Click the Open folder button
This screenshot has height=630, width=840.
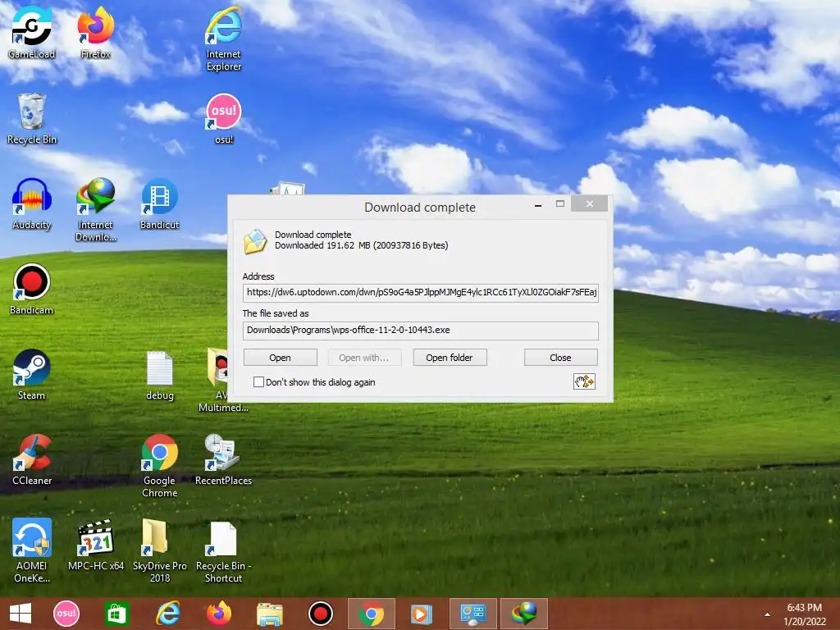(450, 358)
